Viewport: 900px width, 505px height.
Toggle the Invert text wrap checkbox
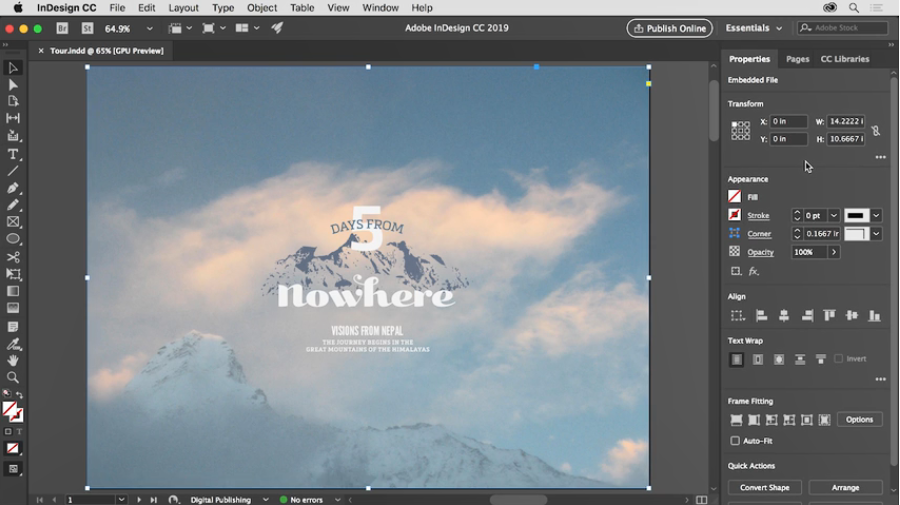[839, 359]
